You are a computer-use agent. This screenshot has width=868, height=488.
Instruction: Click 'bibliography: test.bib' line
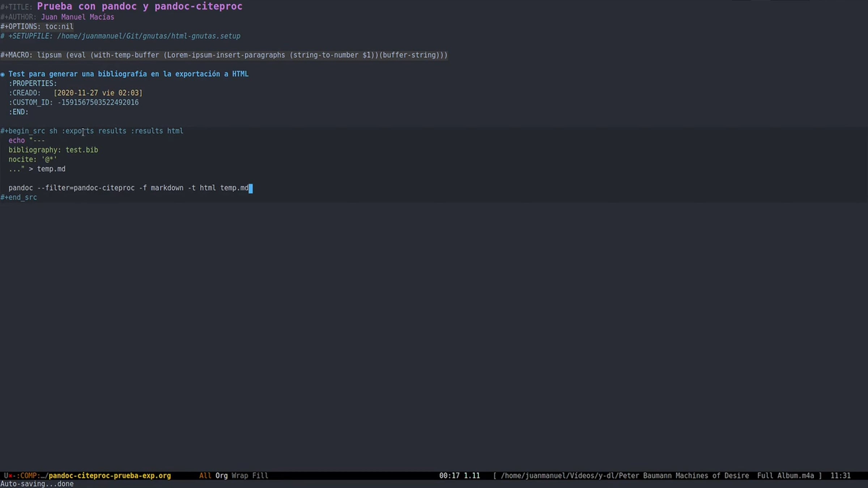click(53, 150)
